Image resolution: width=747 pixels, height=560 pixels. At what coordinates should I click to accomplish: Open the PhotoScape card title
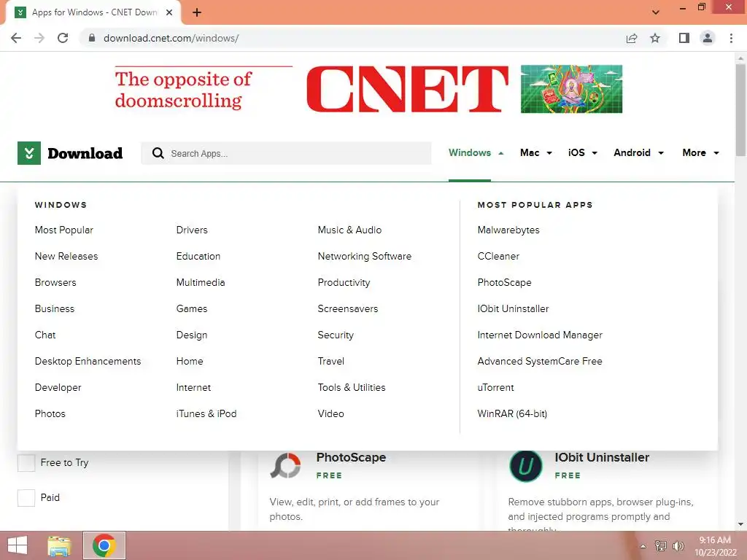(351, 457)
